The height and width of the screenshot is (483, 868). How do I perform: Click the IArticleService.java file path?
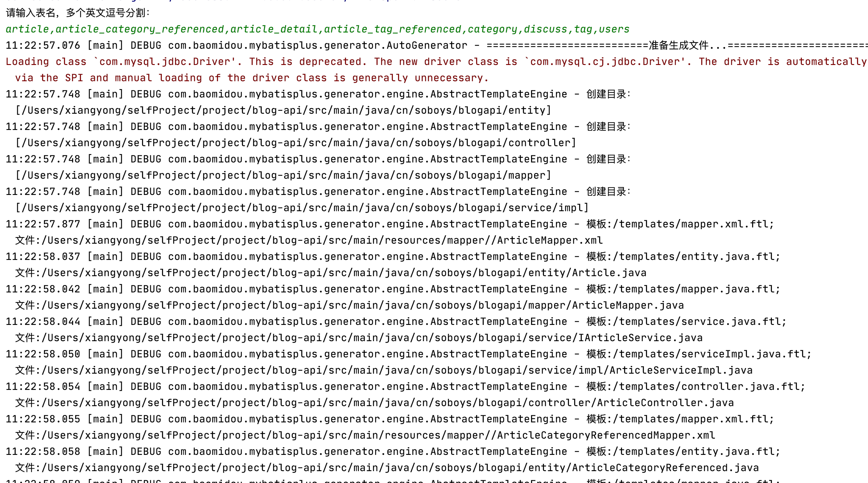[359, 338]
